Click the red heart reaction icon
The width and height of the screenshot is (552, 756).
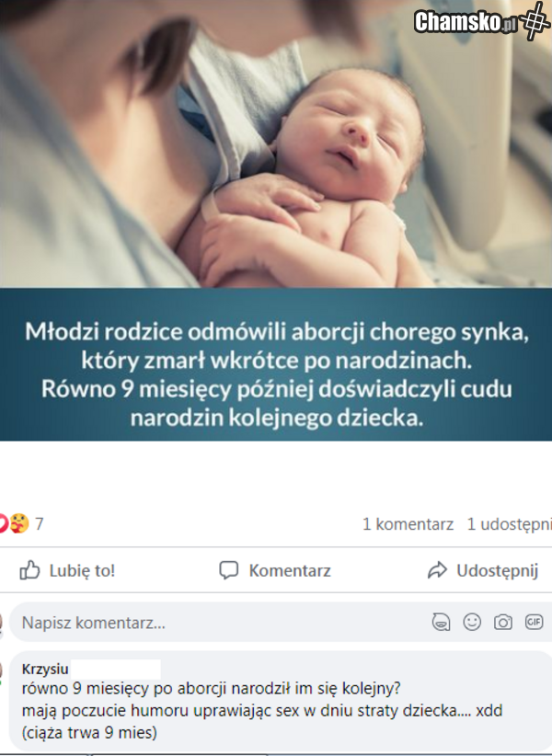pyautogui.click(x=4, y=523)
